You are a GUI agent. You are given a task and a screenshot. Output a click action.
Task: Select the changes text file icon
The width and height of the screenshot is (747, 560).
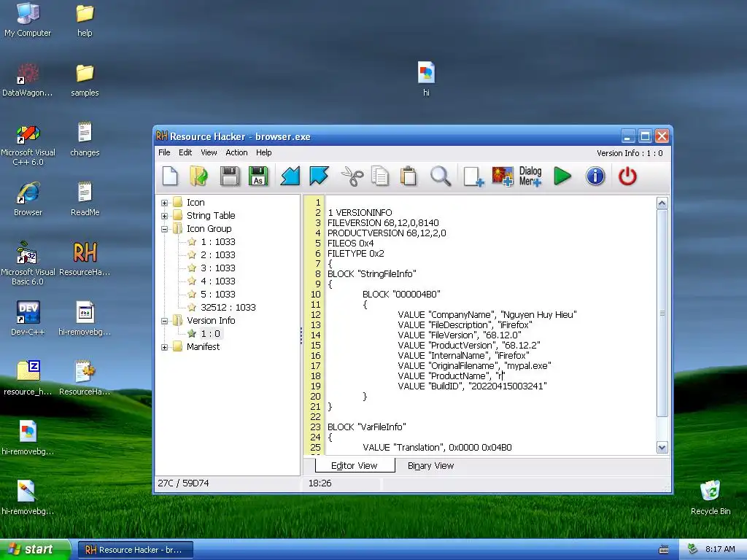pos(85,139)
